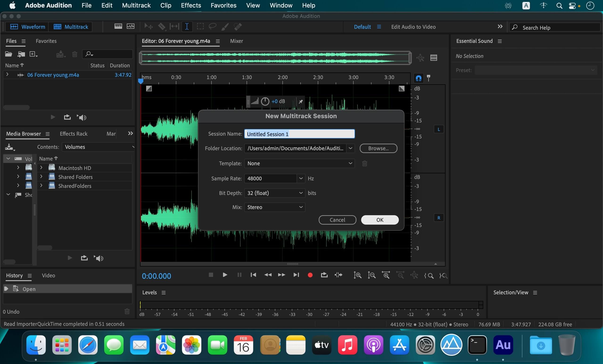Switch to the Mixer tab
This screenshot has height=364, width=603.
tap(236, 41)
